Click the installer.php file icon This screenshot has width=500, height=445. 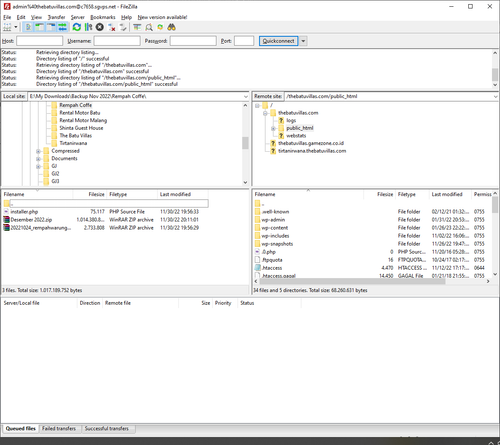[6, 212]
